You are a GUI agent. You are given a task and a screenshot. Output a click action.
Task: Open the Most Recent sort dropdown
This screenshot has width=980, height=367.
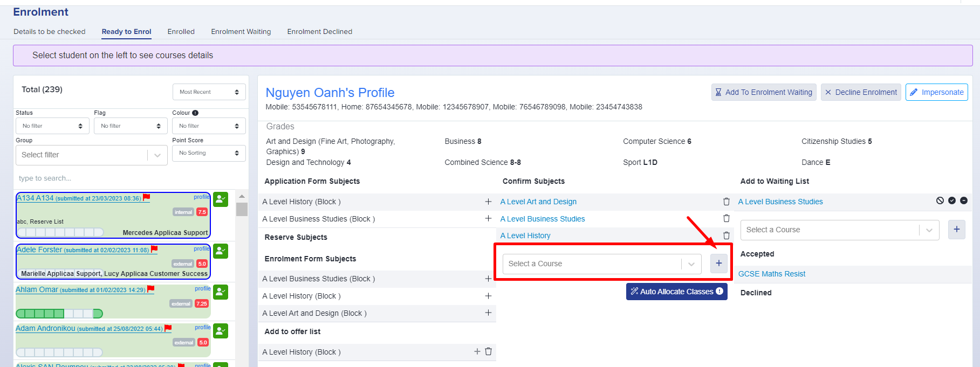(209, 92)
